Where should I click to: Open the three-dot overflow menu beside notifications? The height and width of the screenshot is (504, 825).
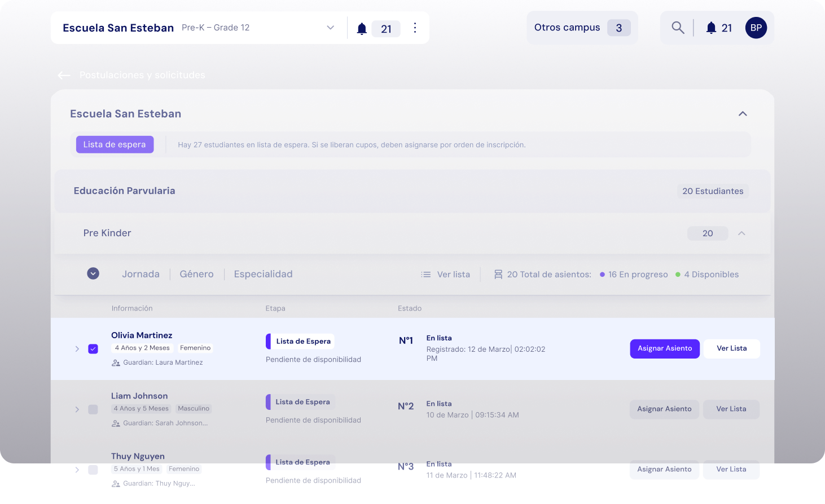[415, 28]
